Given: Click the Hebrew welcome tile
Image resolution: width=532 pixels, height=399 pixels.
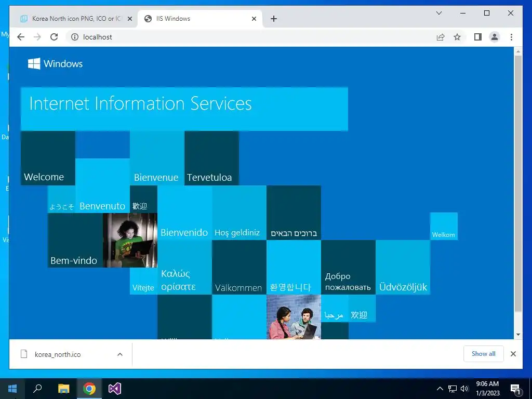Looking at the screenshot, I should [x=294, y=212].
